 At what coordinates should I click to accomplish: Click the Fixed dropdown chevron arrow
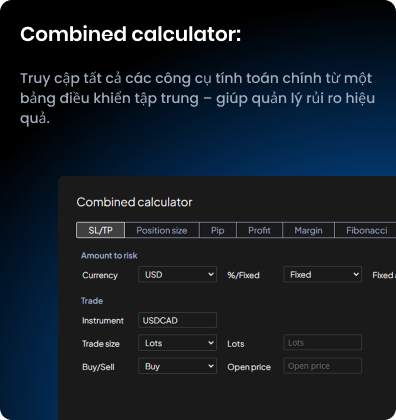(x=356, y=274)
